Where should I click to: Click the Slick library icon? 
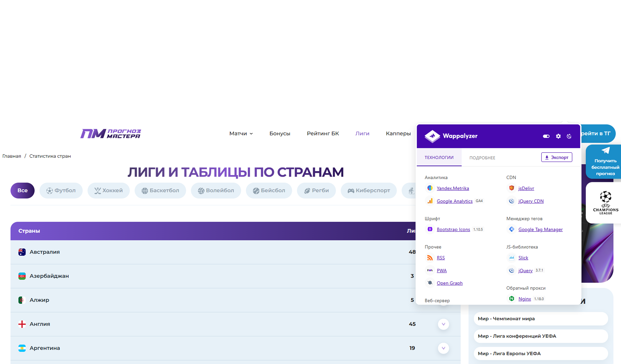511,258
